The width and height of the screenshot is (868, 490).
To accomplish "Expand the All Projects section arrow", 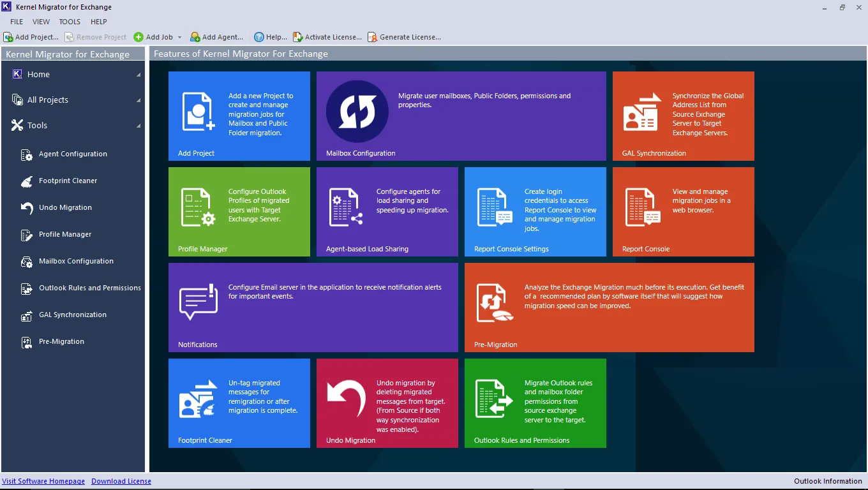I will click(138, 100).
